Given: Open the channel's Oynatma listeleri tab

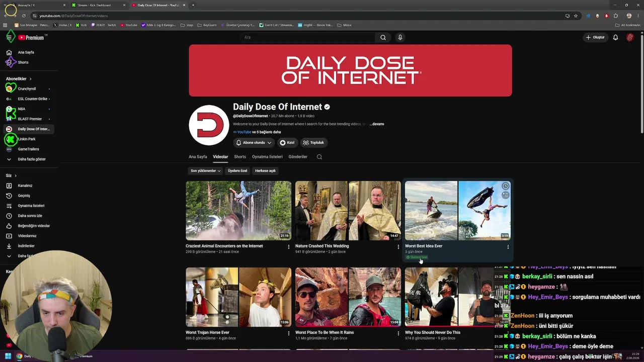Looking at the screenshot, I should pos(267,157).
